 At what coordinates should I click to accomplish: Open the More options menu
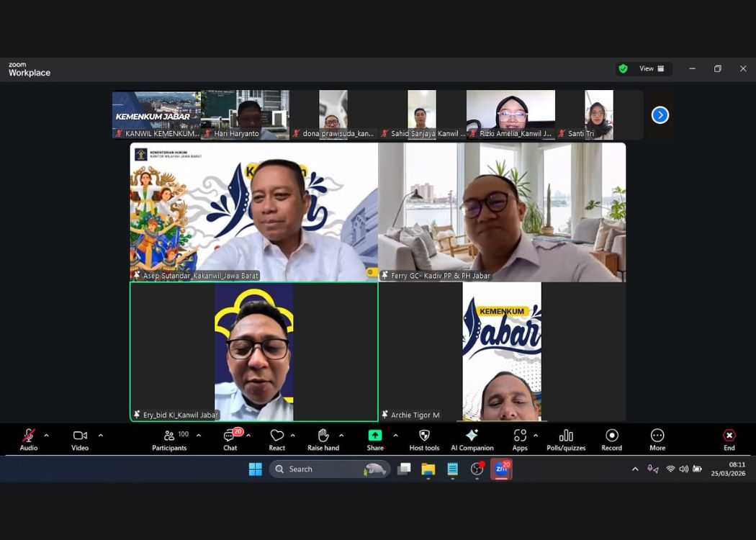click(657, 439)
